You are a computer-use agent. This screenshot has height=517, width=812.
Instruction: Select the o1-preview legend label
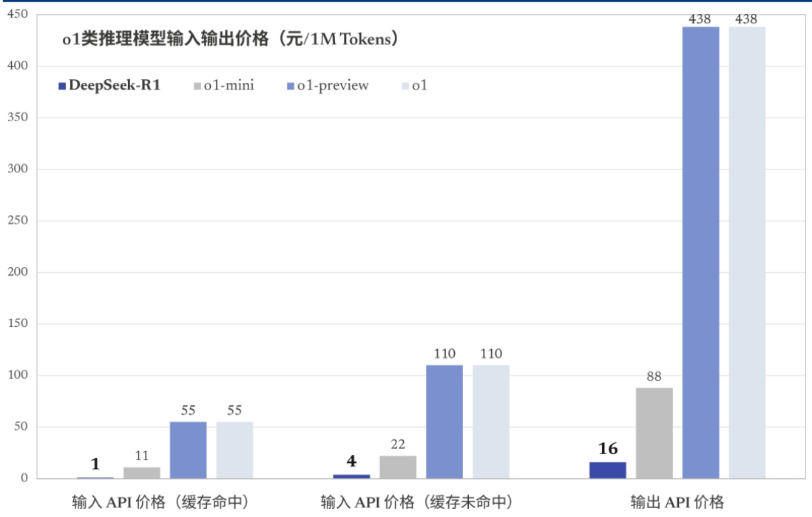(333, 86)
